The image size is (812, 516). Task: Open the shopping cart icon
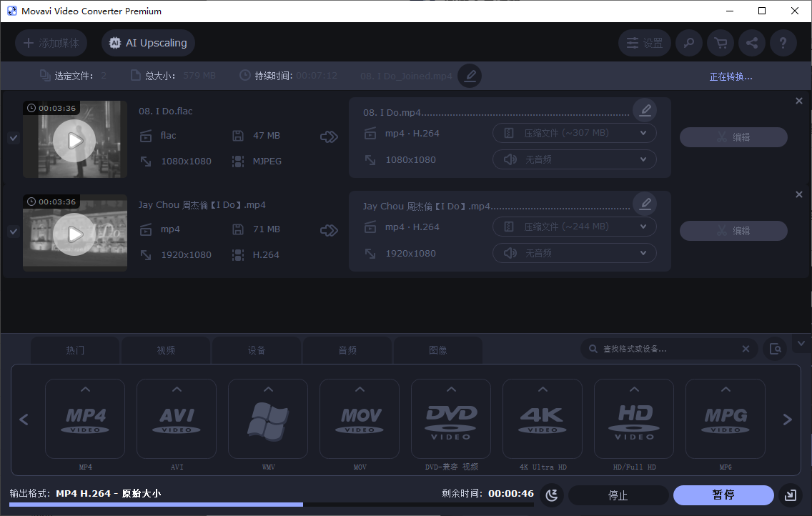click(721, 43)
